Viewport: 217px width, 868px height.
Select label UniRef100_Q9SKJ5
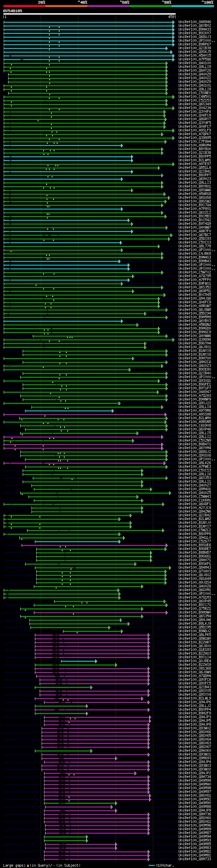(195, 52)
